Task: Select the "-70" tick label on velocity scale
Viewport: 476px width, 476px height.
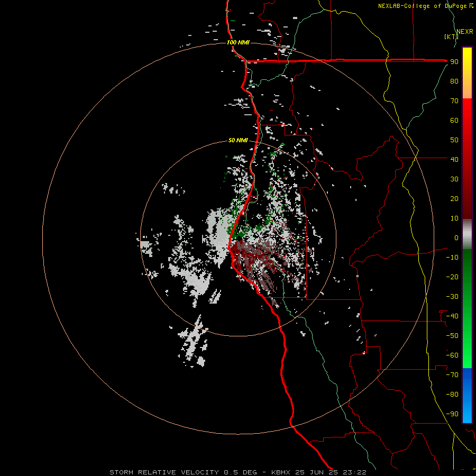Action: [x=452, y=375]
